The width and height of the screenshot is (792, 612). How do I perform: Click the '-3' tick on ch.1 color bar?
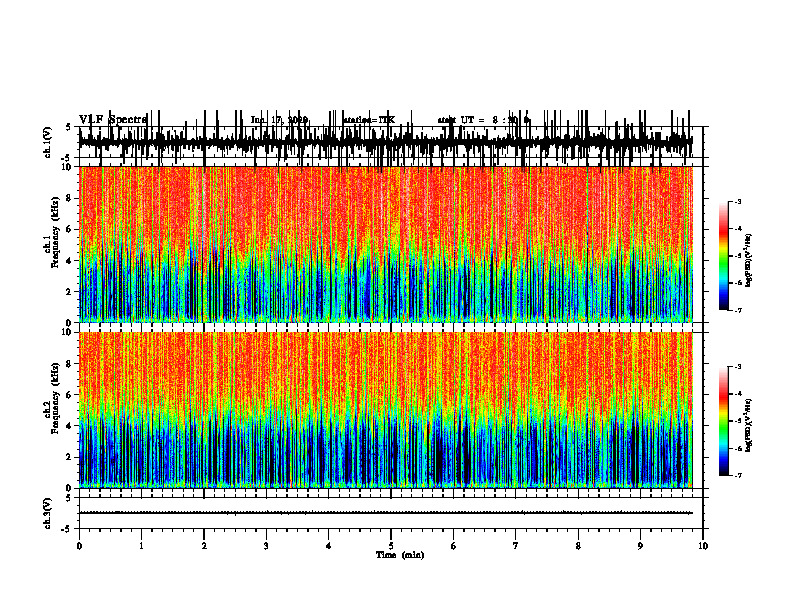pos(738,202)
